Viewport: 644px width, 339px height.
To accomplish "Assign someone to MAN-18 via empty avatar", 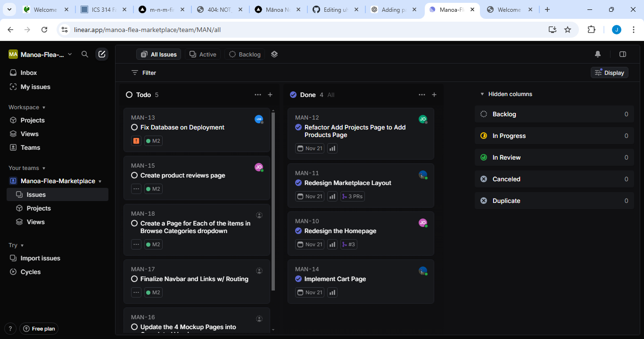I will tap(259, 215).
